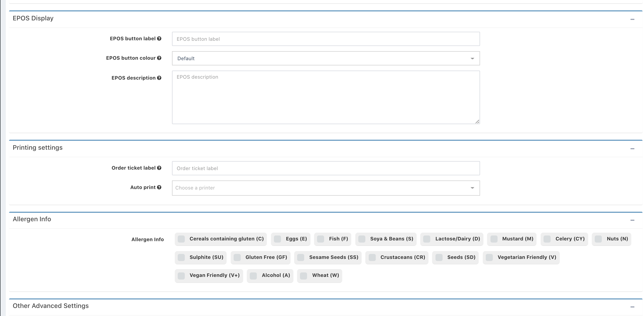
Task: Minimize the Other Advanced Settings panel
Action: tap(632, 307)
